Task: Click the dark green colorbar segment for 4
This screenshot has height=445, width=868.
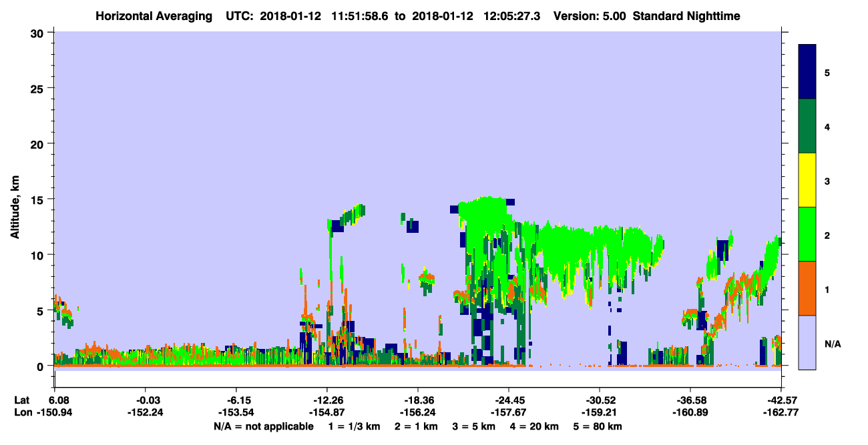Action: coord(807,126)
